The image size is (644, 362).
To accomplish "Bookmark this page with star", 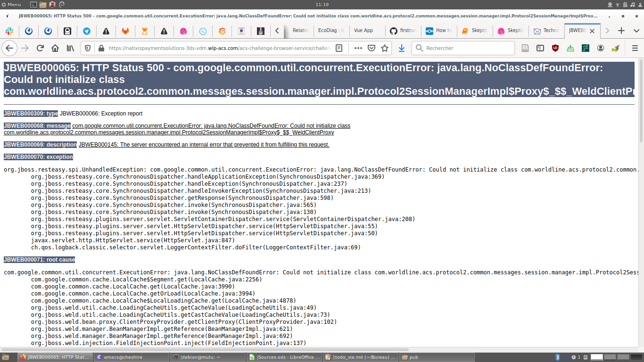I will 385,48.
